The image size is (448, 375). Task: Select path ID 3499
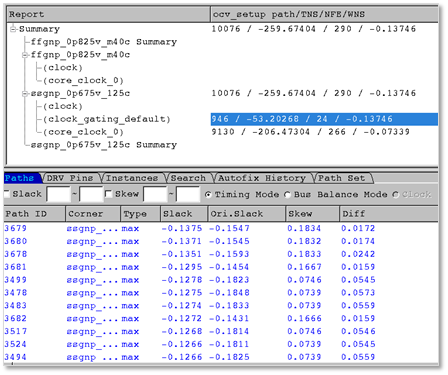15,280
